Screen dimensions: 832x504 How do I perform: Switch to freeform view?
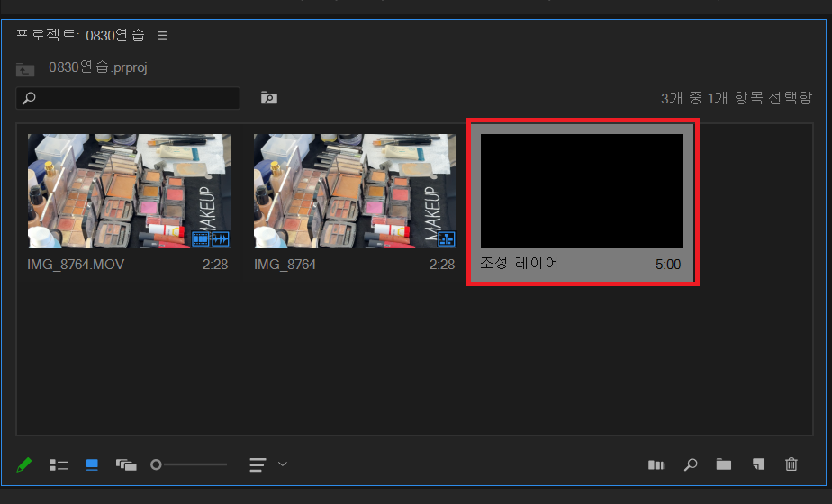point(126,464)
